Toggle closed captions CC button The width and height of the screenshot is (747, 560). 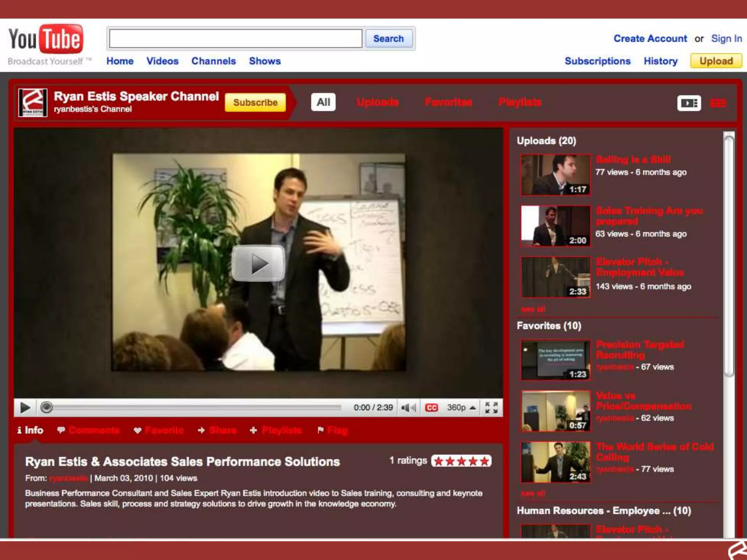coord(431,407)
